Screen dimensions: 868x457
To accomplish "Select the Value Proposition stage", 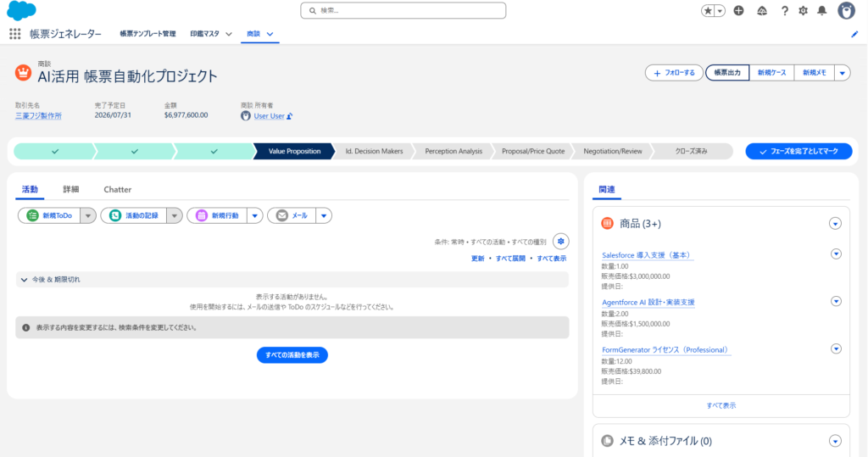I will point(294,151).
